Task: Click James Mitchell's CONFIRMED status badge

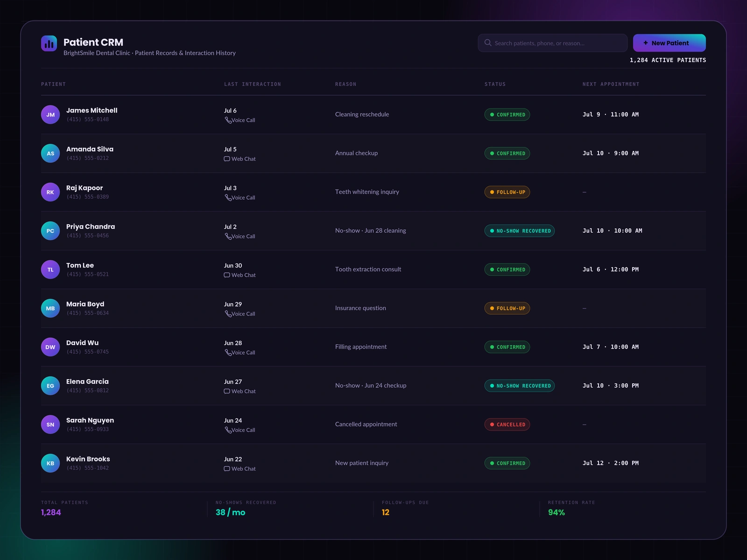Action: (507, 115)
